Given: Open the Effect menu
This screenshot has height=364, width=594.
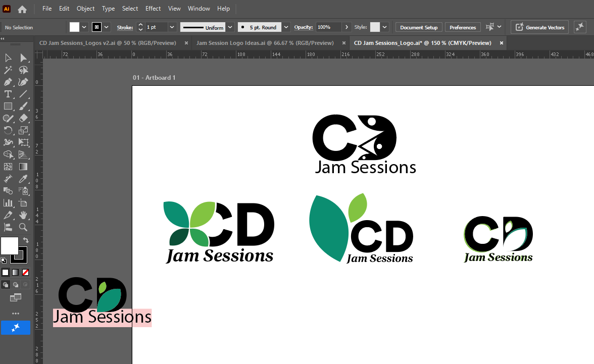Looking at the screenshot, I should tap(153, 9).
